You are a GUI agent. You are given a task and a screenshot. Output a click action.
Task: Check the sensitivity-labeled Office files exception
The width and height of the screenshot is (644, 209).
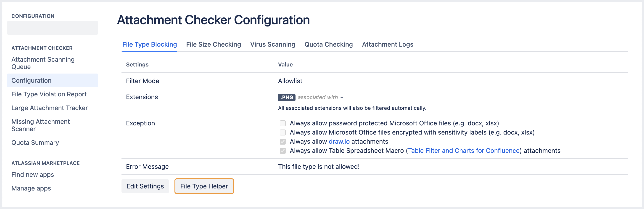[282, 132]
